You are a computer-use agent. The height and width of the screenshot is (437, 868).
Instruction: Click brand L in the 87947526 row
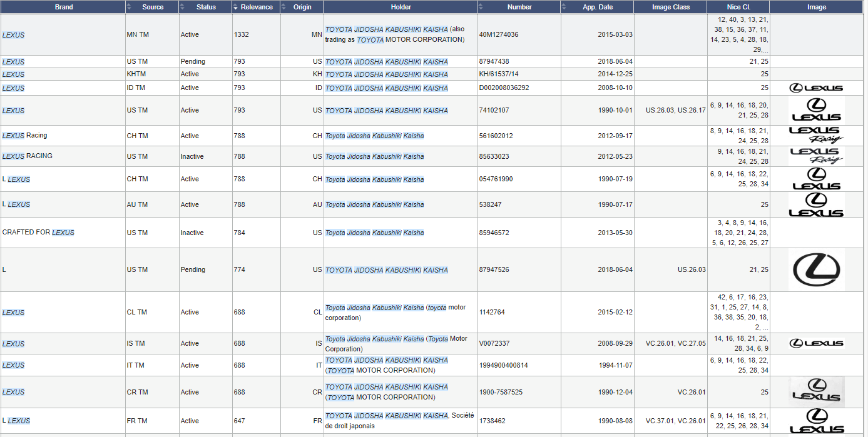click(x=4, y=270)
